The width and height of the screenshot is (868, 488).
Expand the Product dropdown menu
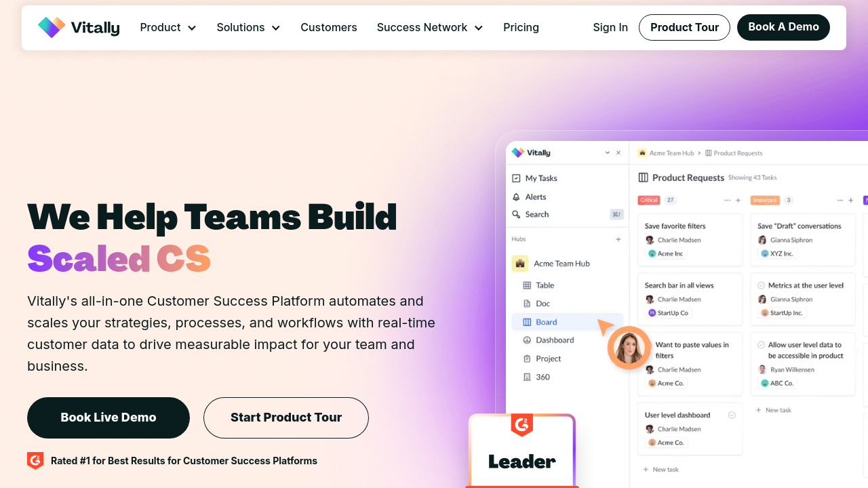coord(168,28)
